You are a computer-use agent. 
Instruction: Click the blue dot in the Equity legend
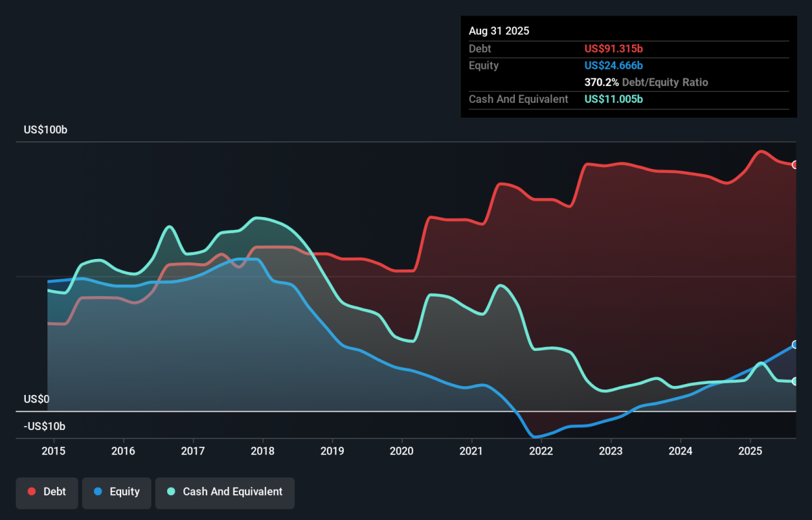click(x=98, y=492)
